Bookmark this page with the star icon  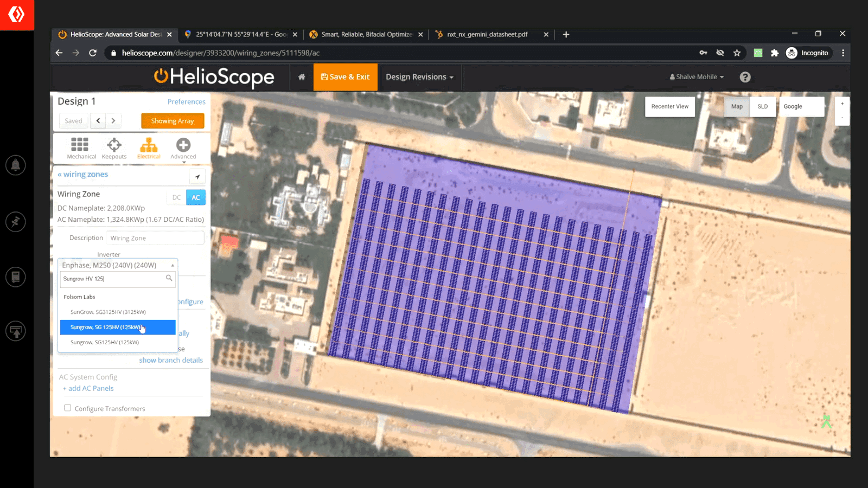click(x=737, y=53)
